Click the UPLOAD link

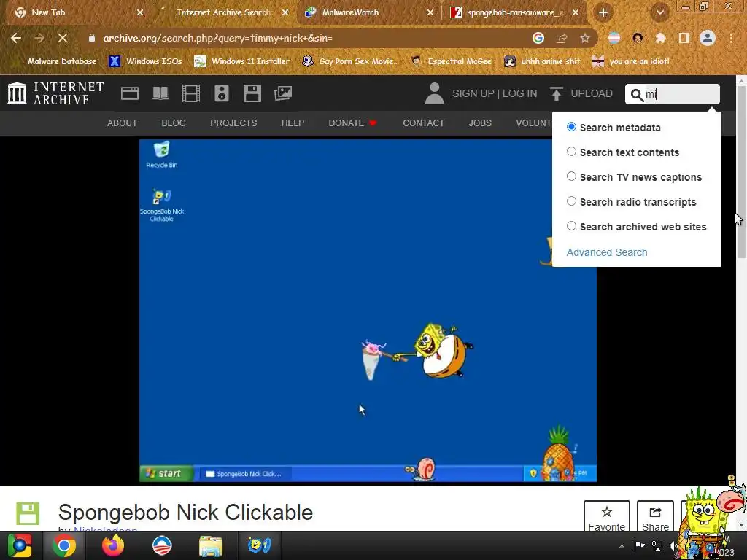pyautogui.click(x=592, y=93)
